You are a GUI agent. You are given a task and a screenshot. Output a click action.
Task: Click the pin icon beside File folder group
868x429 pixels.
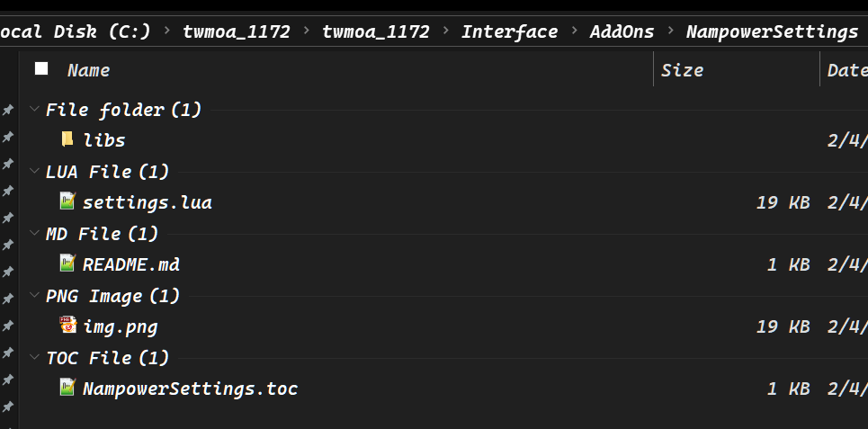pyautogui.click(x=7, y=110)
